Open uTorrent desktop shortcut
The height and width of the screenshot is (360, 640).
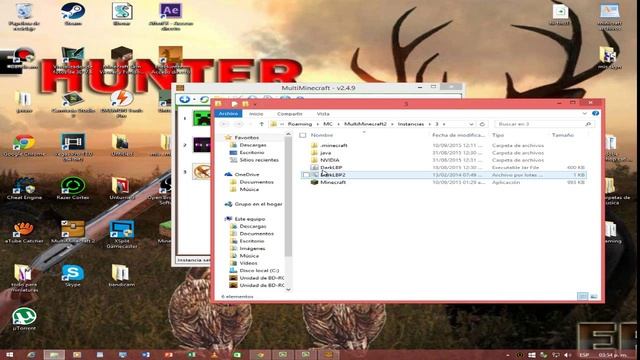[x=24, y=319]
